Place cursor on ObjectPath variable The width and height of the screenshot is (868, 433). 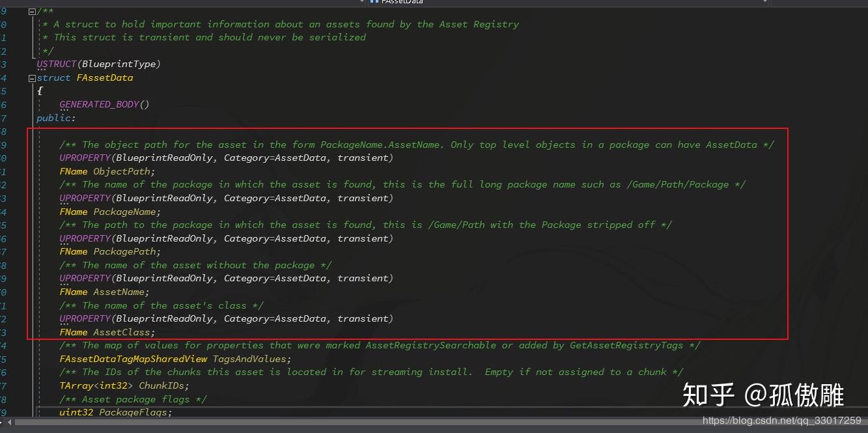tap(122, 171)
